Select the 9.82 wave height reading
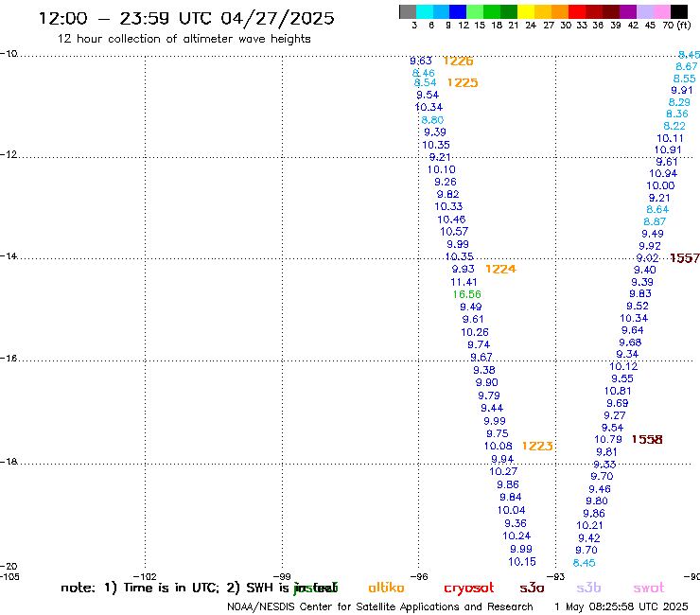This screenshot has height=615, width=700. (447, 194)
